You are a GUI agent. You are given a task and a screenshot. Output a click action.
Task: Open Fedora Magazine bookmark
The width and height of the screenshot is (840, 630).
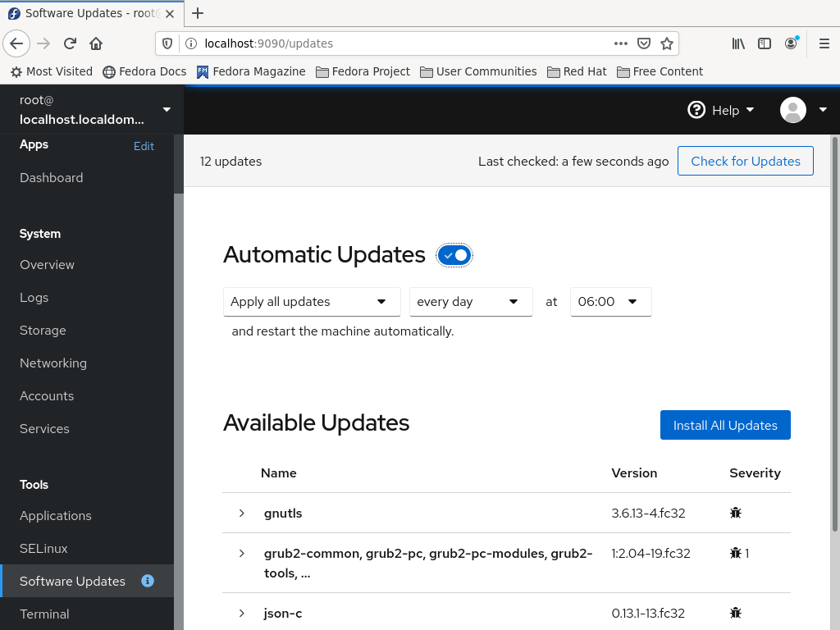251,72
